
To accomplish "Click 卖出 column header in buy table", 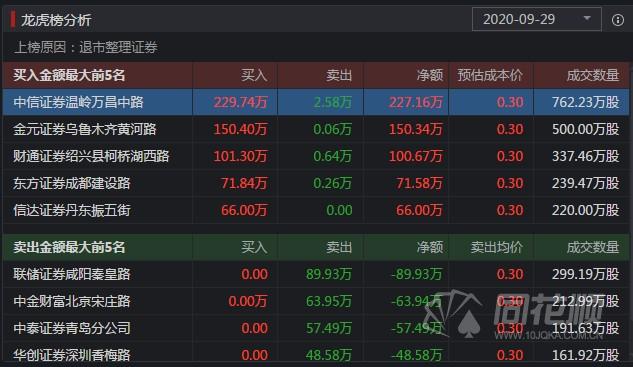I will click(x=339, y=75).
